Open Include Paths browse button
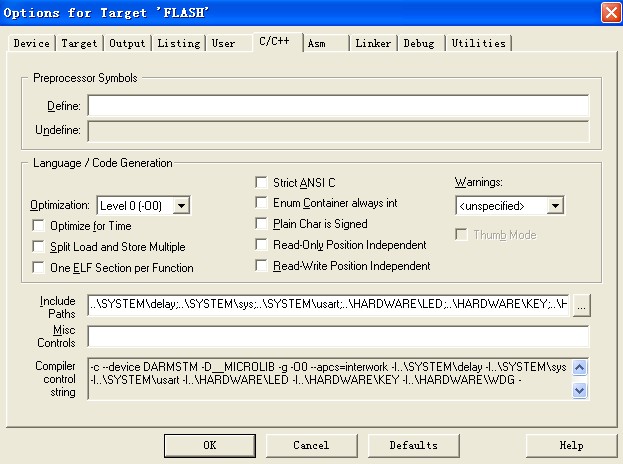The width and height of the screenshot is (623, 464). click(581, 305)
